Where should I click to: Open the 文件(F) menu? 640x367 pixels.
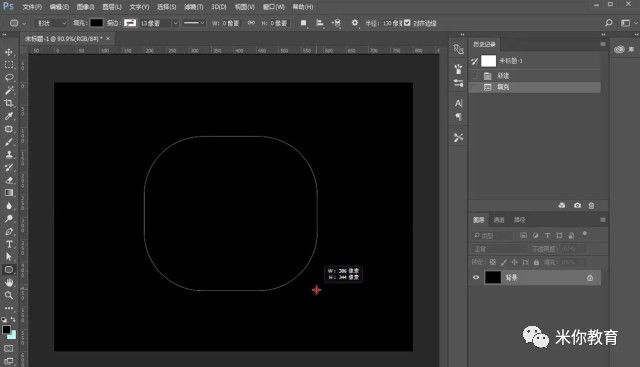(32, 7)
